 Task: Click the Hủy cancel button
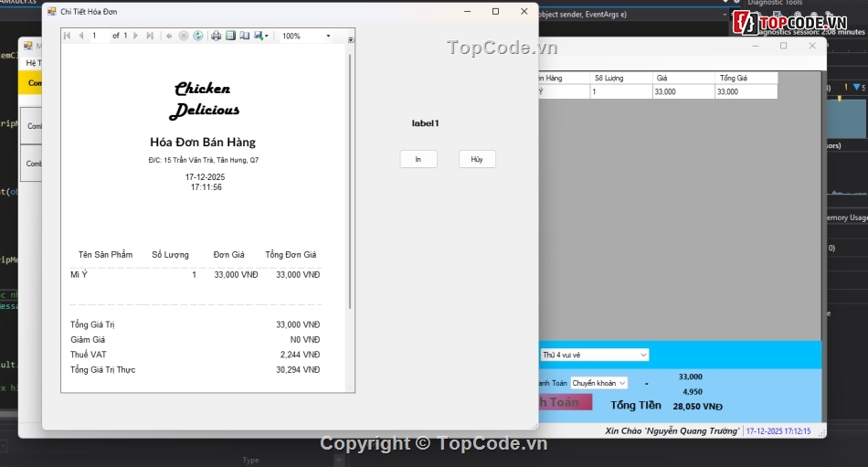pyautogui.click(x=477, y=159)
